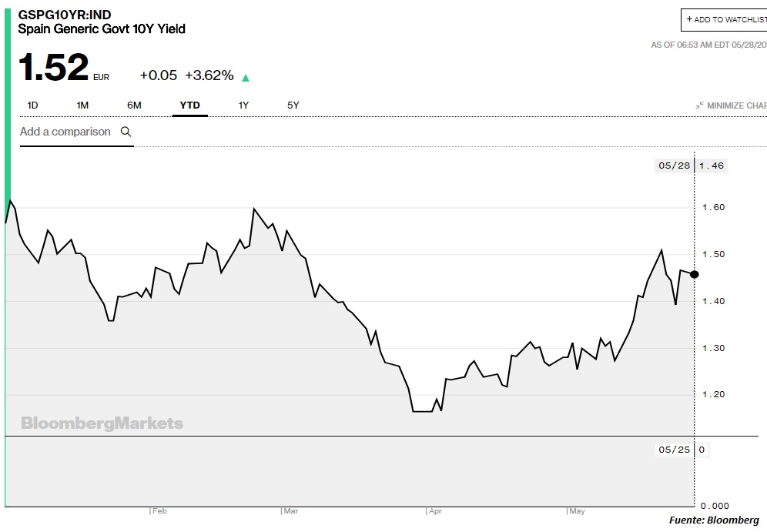The image size is (767, 532).
Task: Click the BloombergMarkets watermark logo
Action: 102,423
